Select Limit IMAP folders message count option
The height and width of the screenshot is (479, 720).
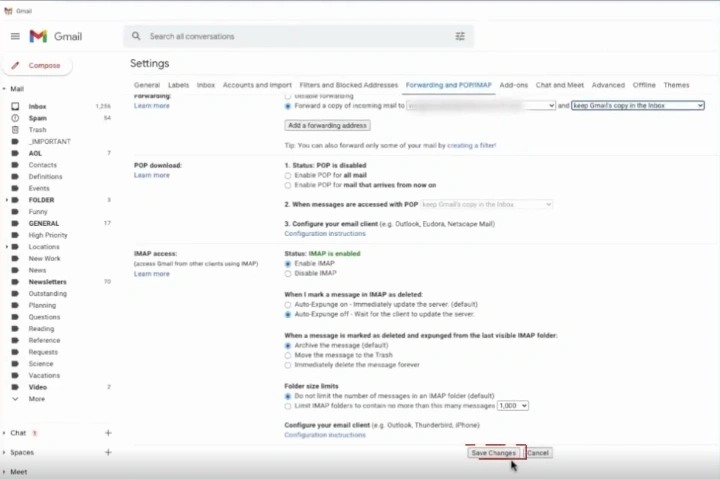pyautogui.click(x=287, y=406)
